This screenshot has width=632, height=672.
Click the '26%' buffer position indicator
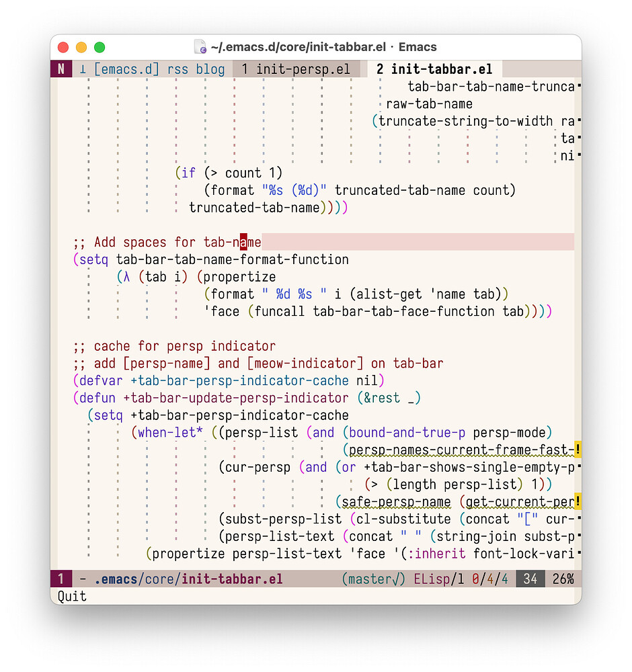pos(562,579)
